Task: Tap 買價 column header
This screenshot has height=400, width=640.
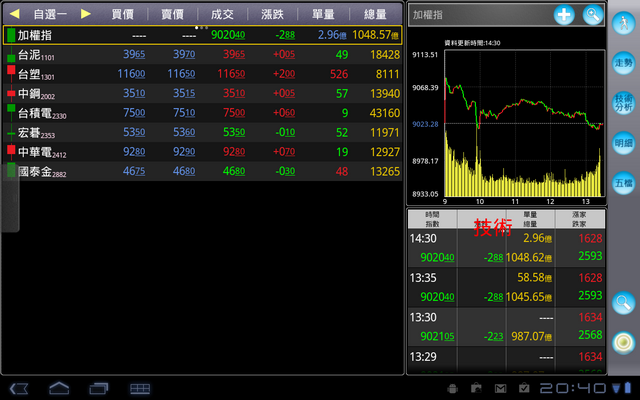Action: pyautogui.click(x=122, y=14)
